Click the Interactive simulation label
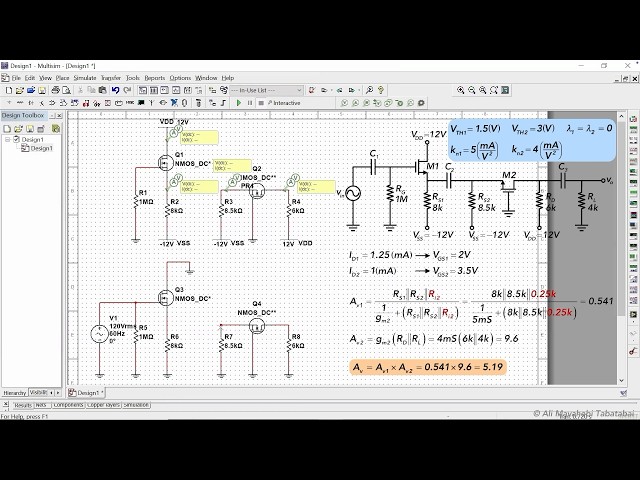Image resolution: width=640 pixels, height=480 pixels. [x=284, y=103]
